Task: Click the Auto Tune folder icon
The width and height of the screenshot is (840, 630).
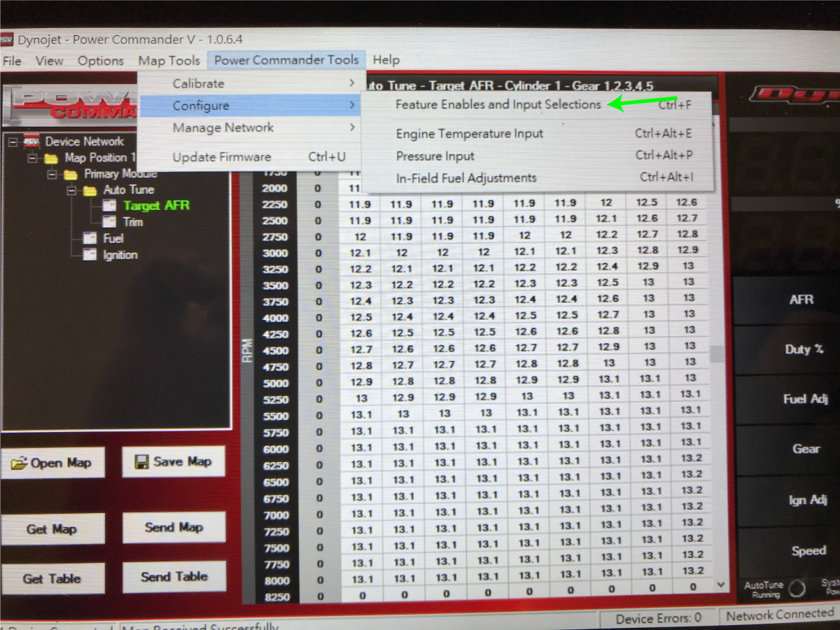Action: coord(90,190)
